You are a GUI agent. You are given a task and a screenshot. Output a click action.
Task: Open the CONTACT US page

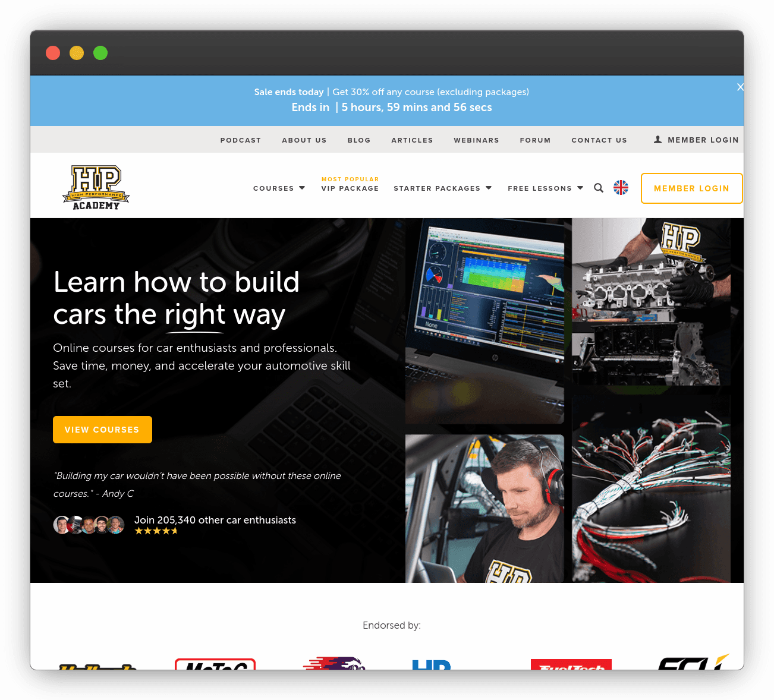tap(599, 140)
